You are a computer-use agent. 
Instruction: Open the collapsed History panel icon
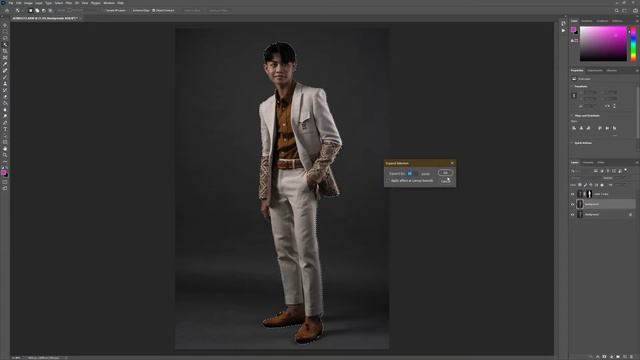[564, 24]
